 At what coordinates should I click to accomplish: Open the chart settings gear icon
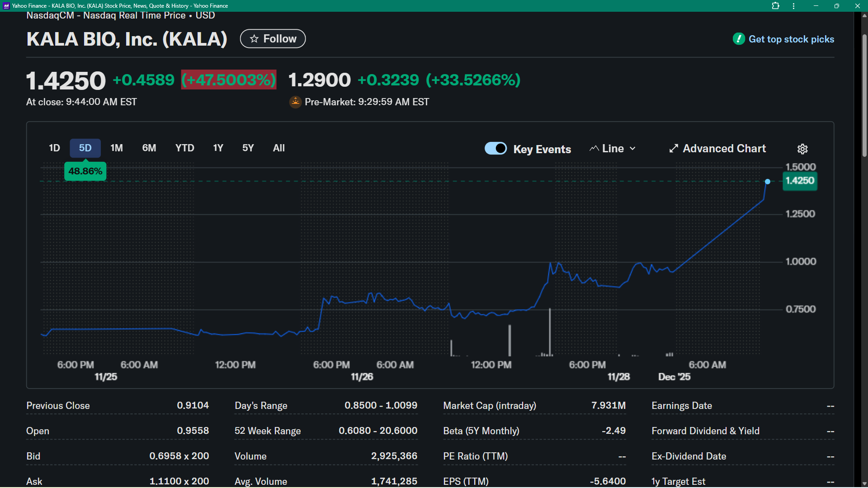click(x=802, y=149)
